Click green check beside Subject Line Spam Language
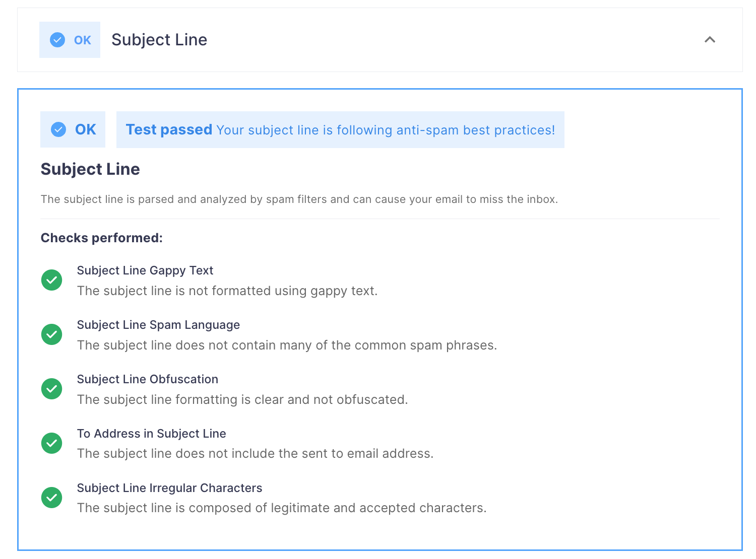This screenshot has width=756, height=559. pyautogui.click(x=51, y=334)
